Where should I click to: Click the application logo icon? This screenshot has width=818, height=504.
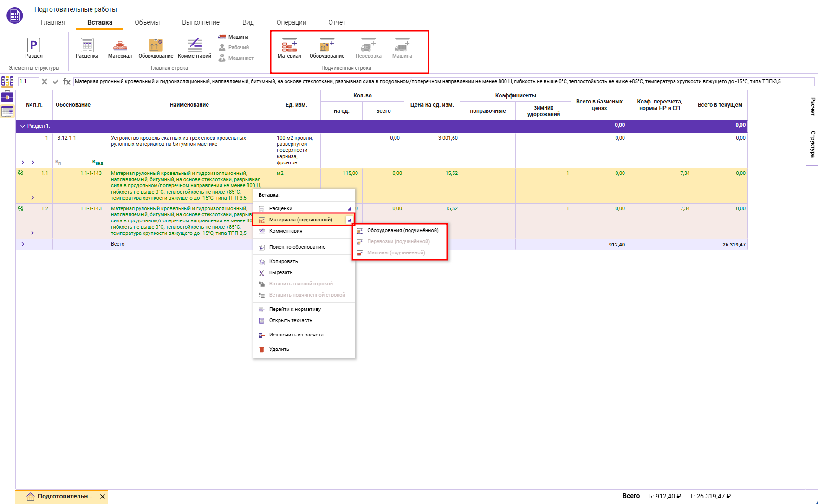[15, 15]
